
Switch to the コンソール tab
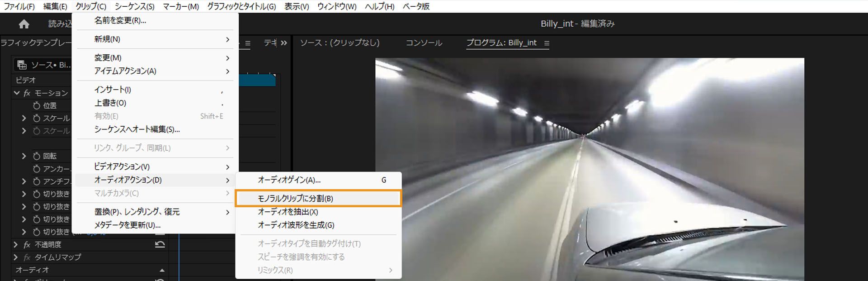(x=424, y=43)
